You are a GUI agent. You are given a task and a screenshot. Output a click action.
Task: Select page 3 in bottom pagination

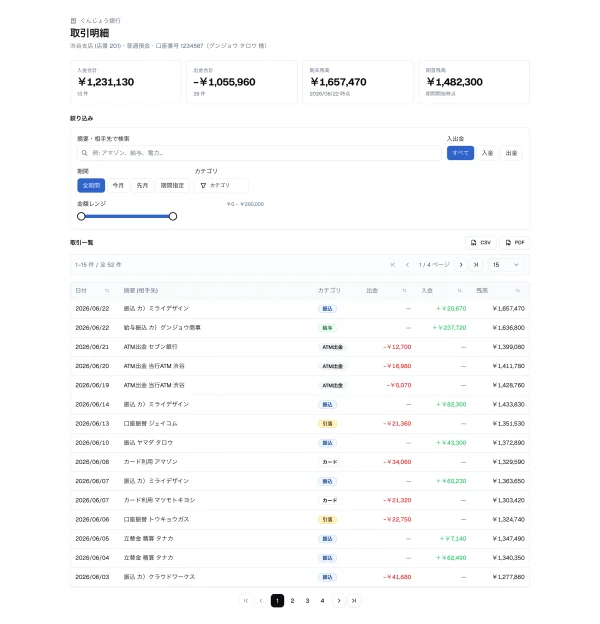(x=308, y=601)
